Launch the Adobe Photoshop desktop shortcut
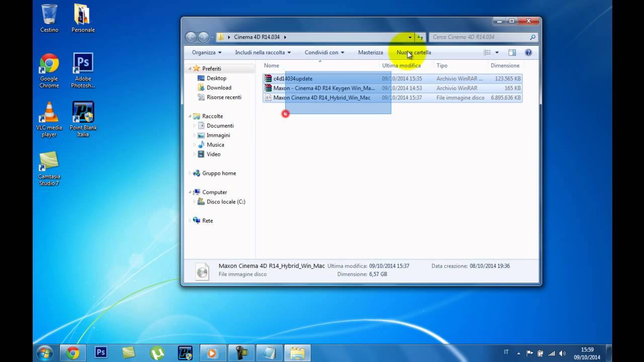 click(83, 71)
